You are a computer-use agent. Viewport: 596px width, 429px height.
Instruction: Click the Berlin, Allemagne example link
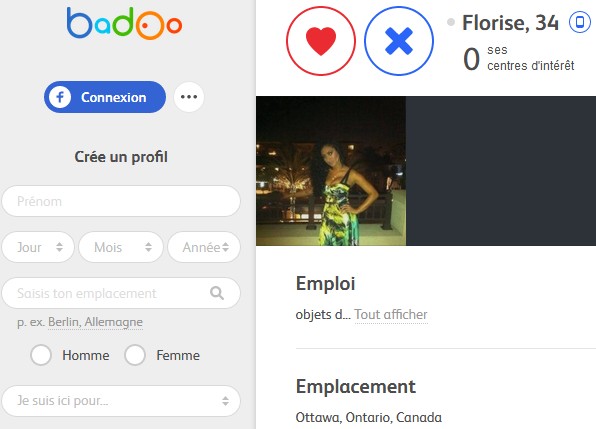coord(95,322)
